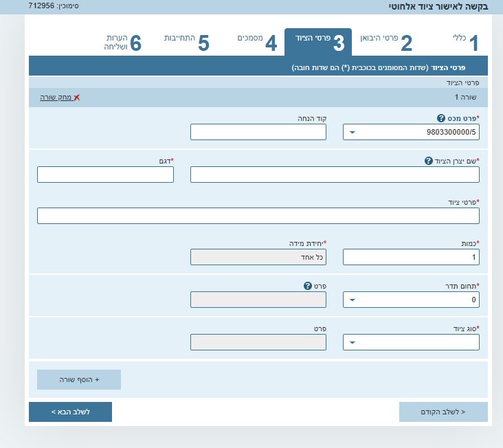Select step 5 התחייבות tab
Viewport: 503px width, 448px height.
(x=186, y=43)
